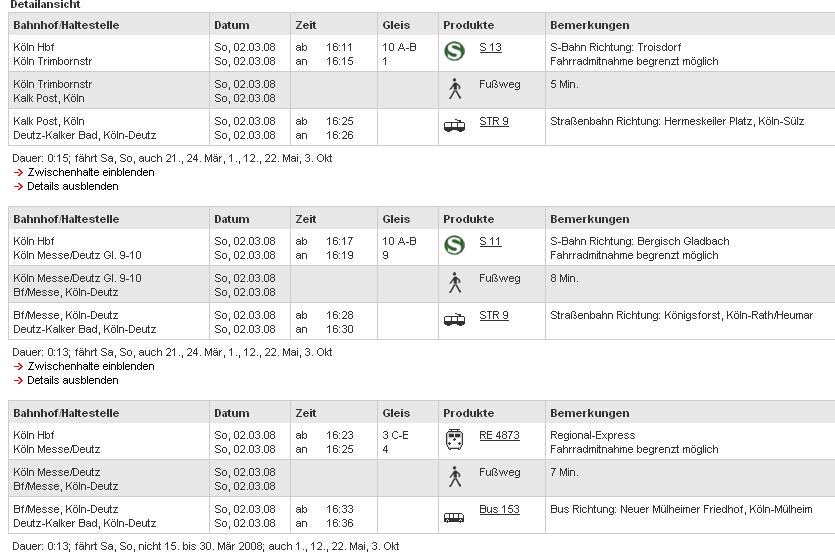Open the S 11 train link

point(490,241)
